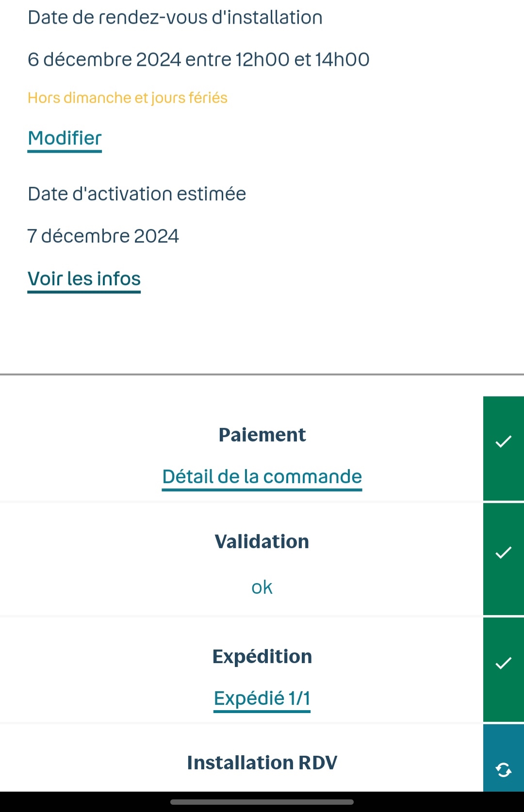
Task: Tap the Date de rendez-vous d'installation label
Action: click(175, 17)
